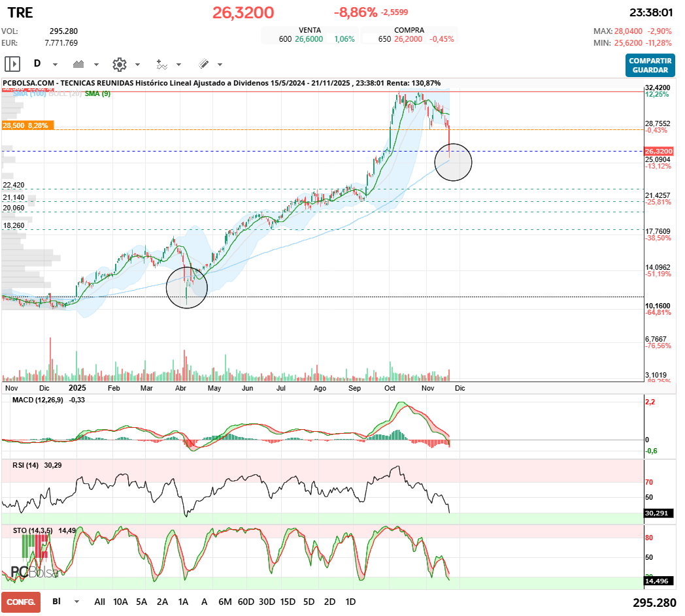Open the dropdown arrow next to gear
This screenshot has width=685, height=616.
click(137, 65)
